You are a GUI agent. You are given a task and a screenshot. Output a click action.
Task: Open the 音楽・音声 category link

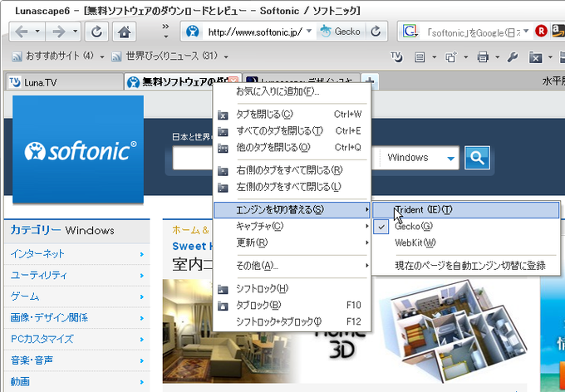point(77,360)
